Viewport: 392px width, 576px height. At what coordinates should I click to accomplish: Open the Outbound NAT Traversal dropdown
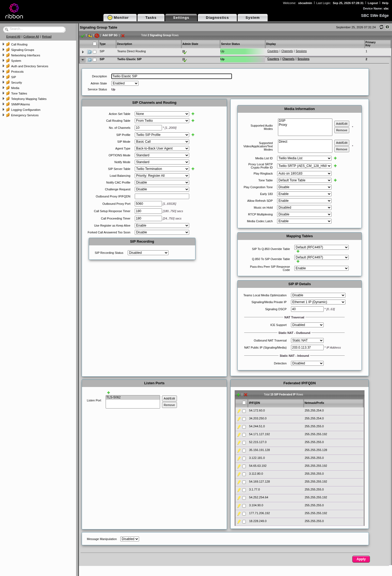click(307, 340)
